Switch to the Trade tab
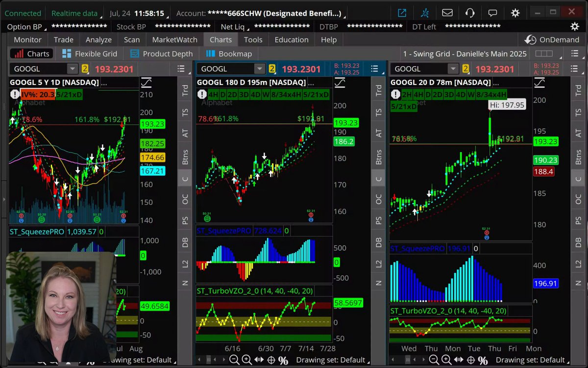Viewport: 588px width, 368px height. tap(64, 40)
